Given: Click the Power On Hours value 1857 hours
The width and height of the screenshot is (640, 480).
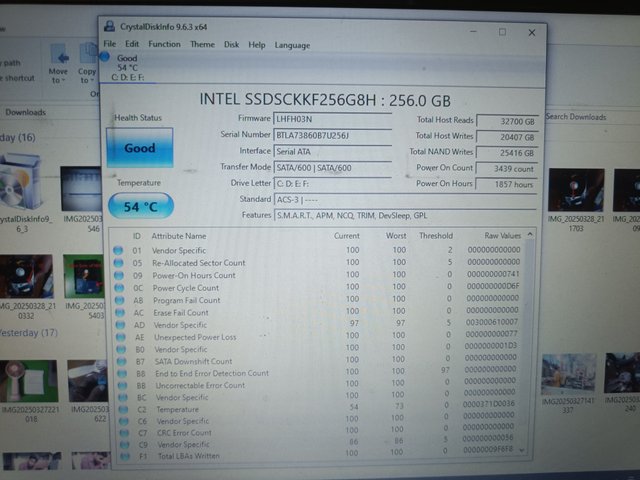Looking at the screenshot, I should pos(506,184).
